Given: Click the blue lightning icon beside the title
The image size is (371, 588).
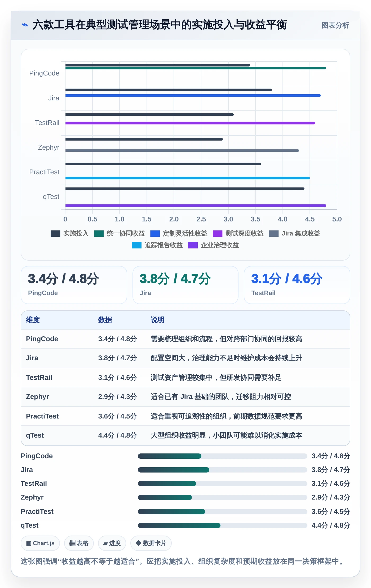Looking at the screenshot, I should 25,25.
